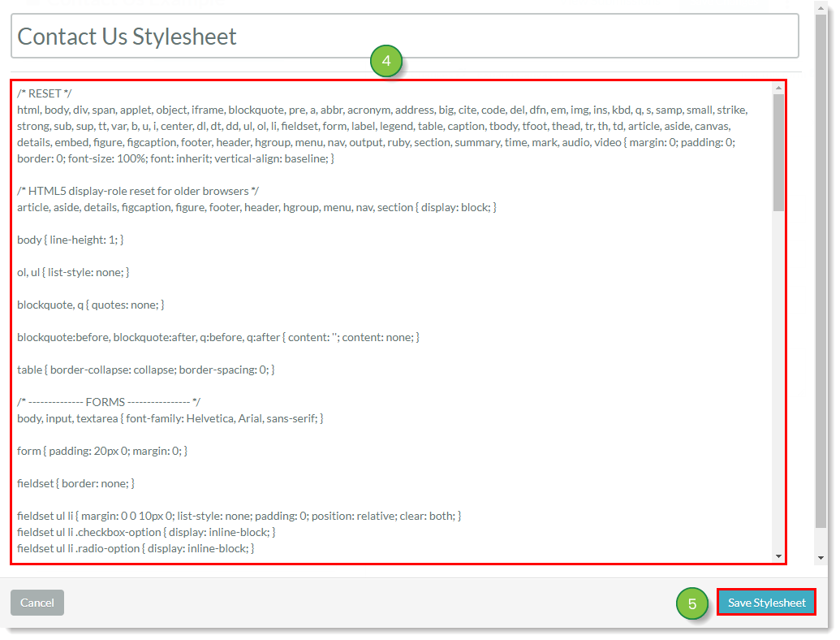
Task: Click the 'blockquote:before, blockquote:after' line
Action: pos(218,337)
